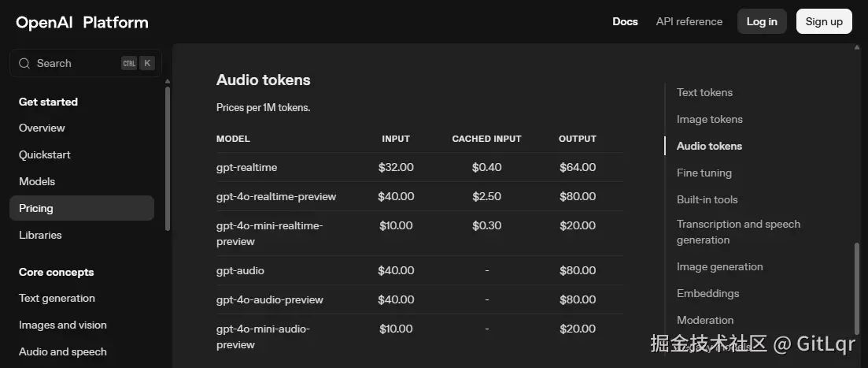Click the CTRL K shortcut badge
This screenshot has width=868, height=368.
(x=137, y=63)
